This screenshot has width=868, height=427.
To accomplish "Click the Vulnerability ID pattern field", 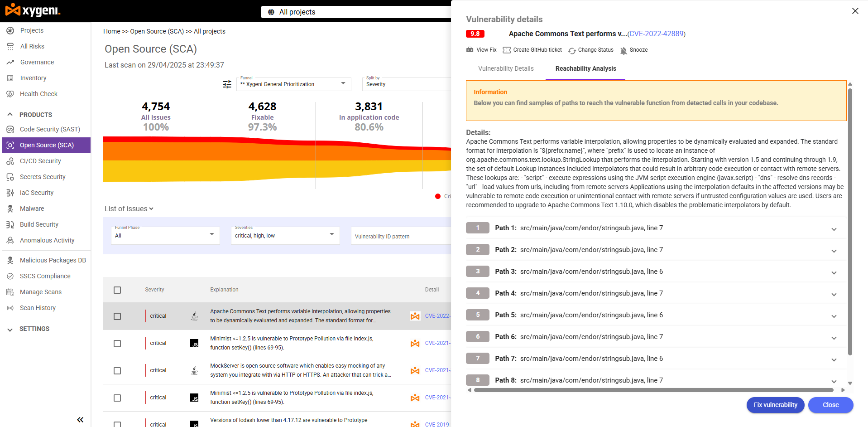I will (x=401, y=236).
